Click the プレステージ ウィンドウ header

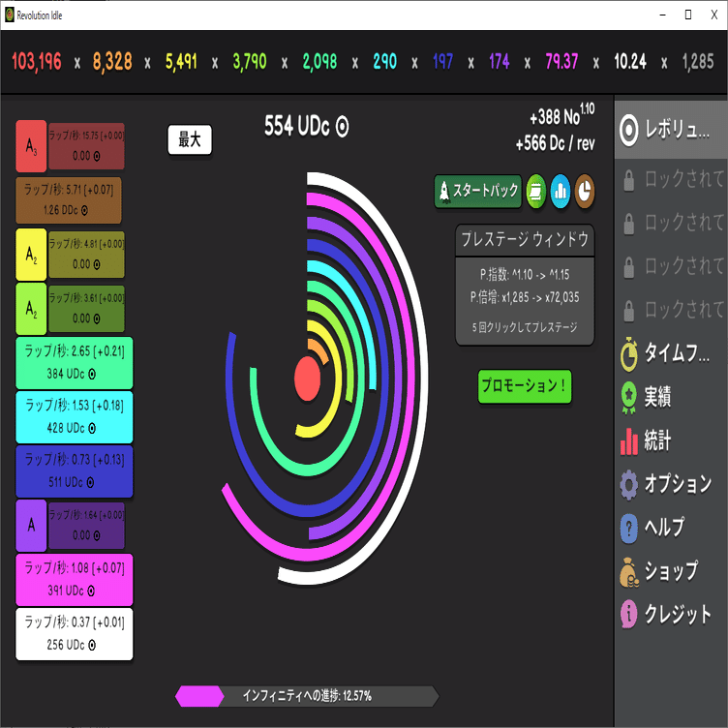(x=525, y=239)
